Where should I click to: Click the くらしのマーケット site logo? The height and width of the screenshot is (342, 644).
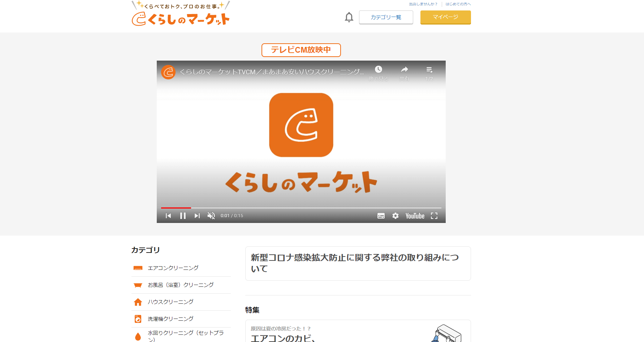pyautogui.click(x=181, y=13)
